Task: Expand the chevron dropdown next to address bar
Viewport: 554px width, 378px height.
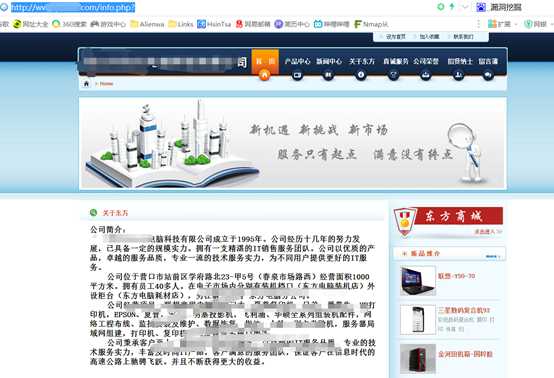Action: click(465, 7)
